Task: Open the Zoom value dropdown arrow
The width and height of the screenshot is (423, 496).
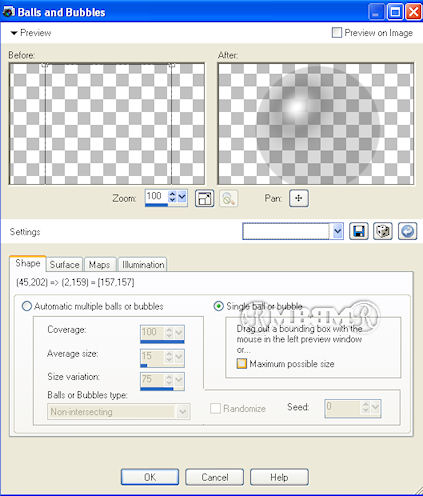Action: click(x=182, y=197)
